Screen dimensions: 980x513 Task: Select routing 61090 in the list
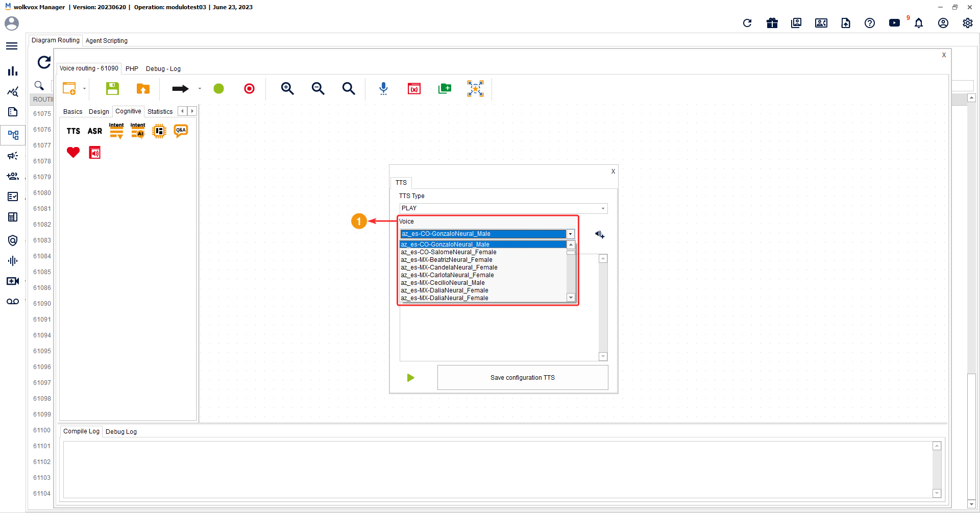[x=42, y=304]
